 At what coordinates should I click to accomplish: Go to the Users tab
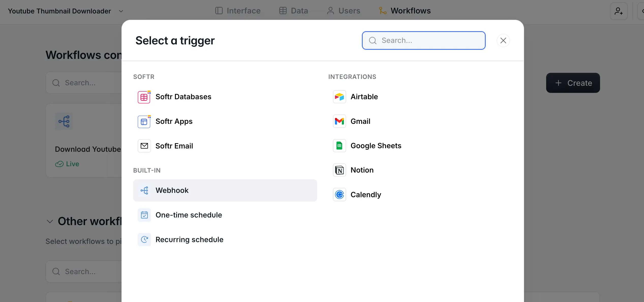[x=344, y=11]
